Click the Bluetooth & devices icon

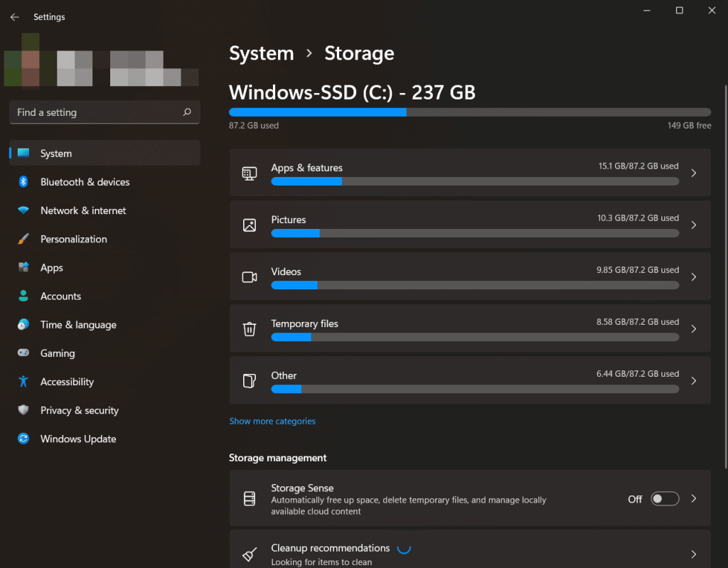pos(23,182)
